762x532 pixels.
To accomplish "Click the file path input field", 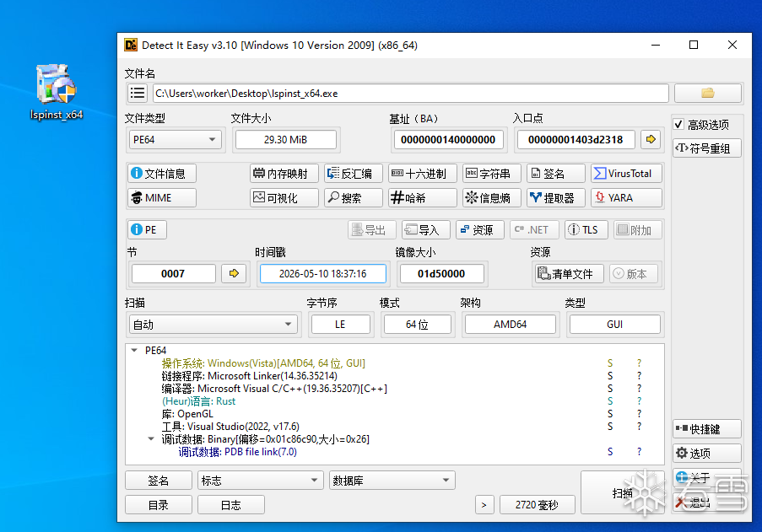I will [411, 94].
